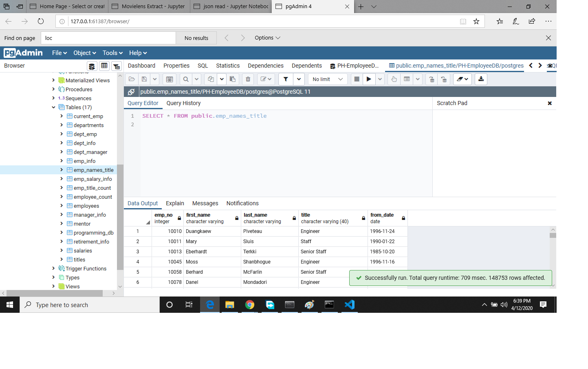Open the find options dropdown arrow

tap(196, 79)
